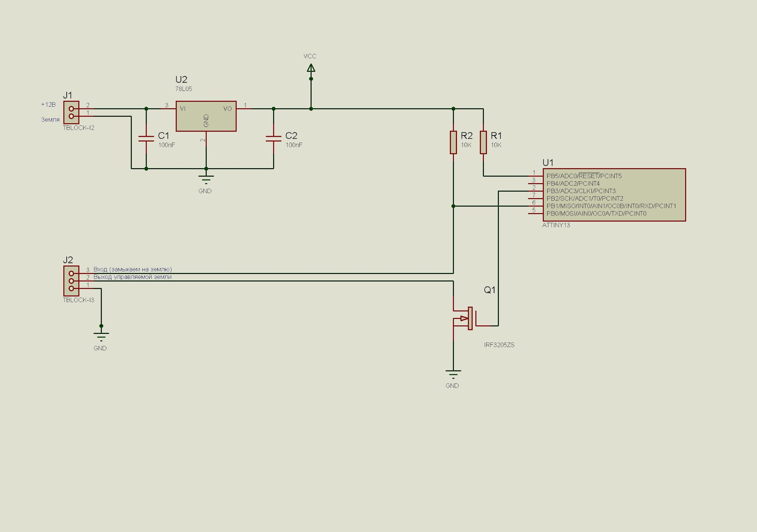757x532 pixels.
Task: Select capacitor C1 symbol
Action: click(x=146, y=138)
